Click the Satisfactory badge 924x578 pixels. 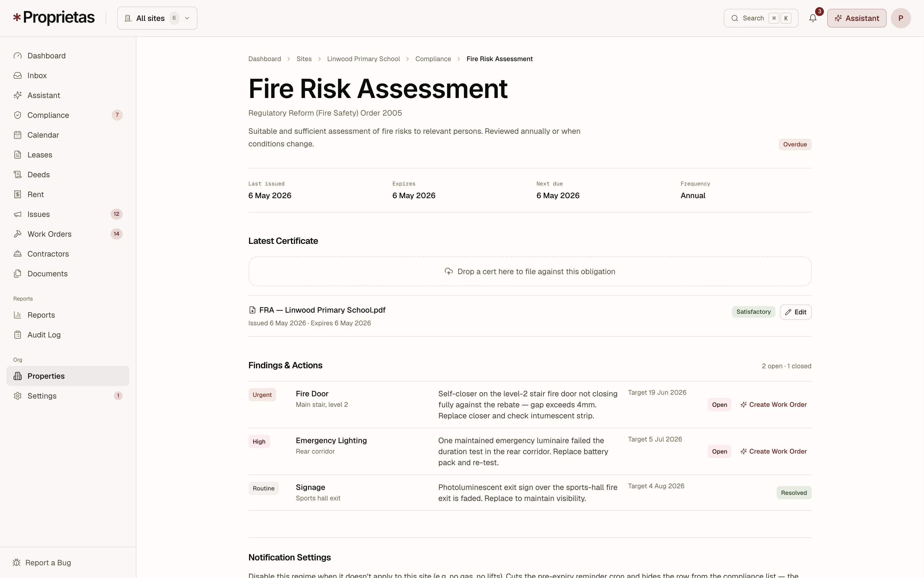pyautogui.click(x=753, y=312)
